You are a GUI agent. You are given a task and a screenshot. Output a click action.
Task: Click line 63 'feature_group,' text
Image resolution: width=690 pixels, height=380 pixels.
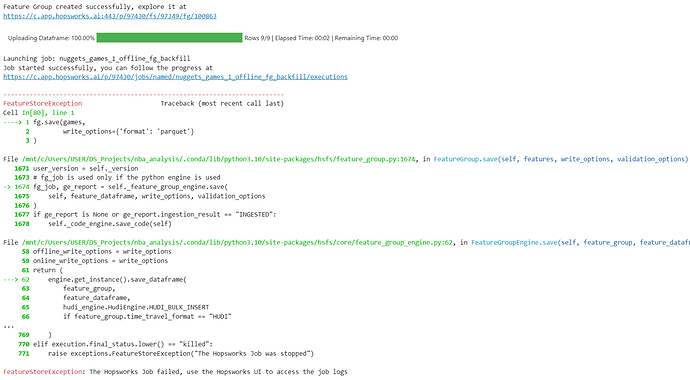click(89, 289)
